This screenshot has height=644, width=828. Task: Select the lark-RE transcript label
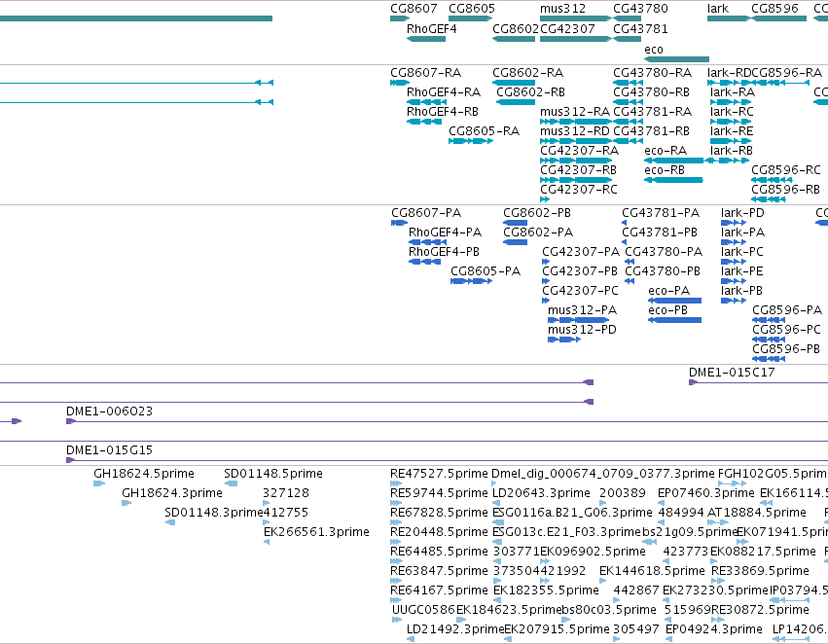(x=732, y=131)
